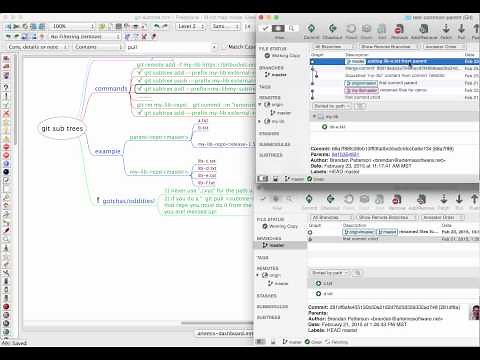This screenshot has width=480, height=360.
Task: Open 'Sorted by path' dropdown in upper SourceTree
Action: (331, 106)
